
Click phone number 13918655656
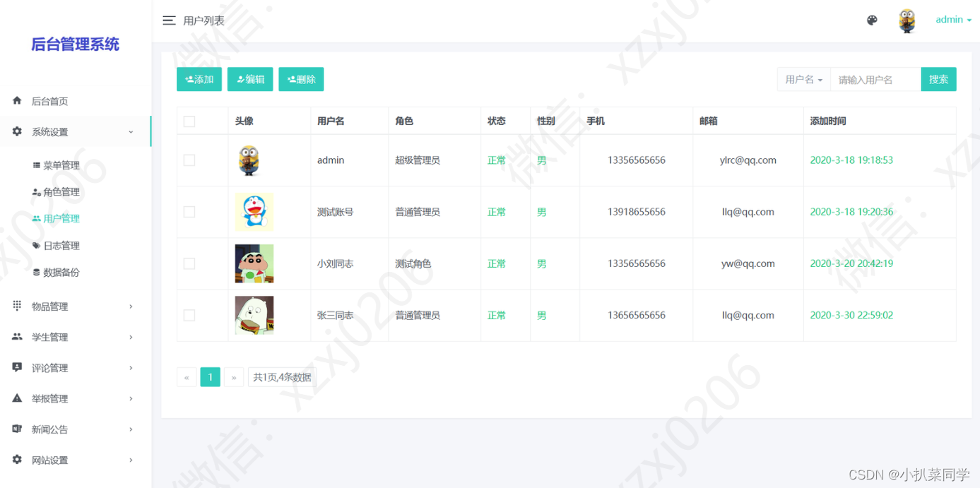637,212
